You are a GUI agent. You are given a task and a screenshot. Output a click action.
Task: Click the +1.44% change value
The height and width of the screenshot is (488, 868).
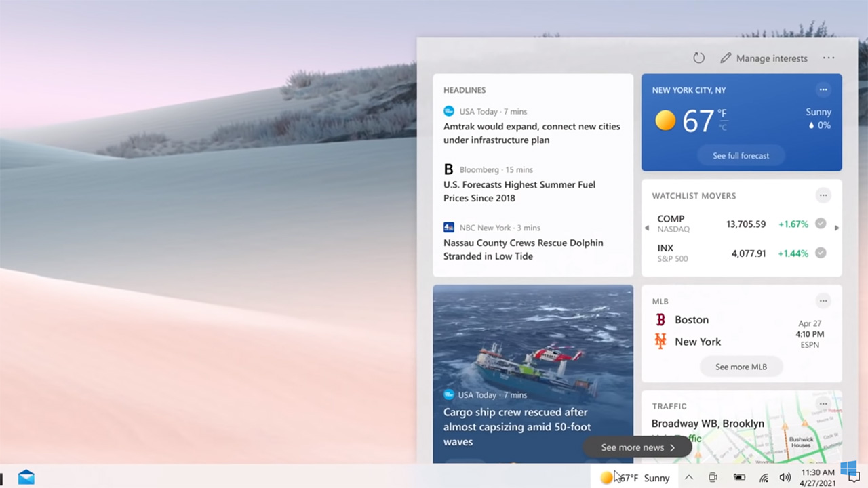(x=793, y=253)
